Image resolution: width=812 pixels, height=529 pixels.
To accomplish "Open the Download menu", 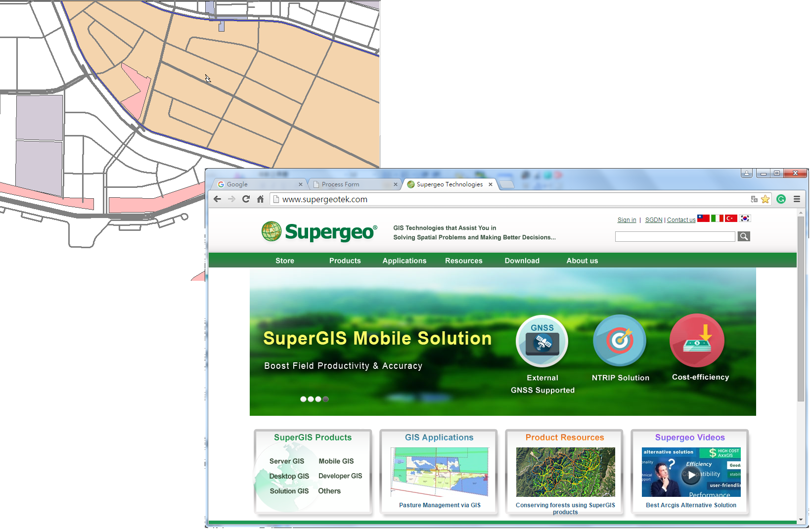I will pos(522,261).
